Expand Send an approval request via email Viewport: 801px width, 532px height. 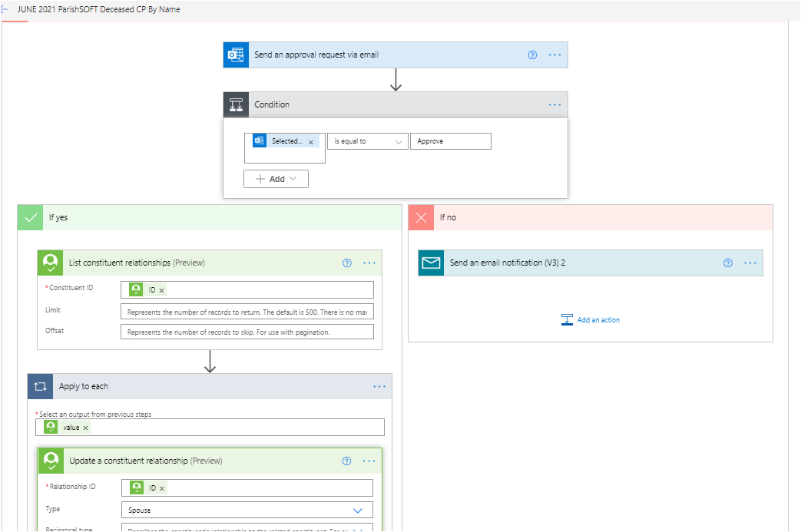click(396, 55)
